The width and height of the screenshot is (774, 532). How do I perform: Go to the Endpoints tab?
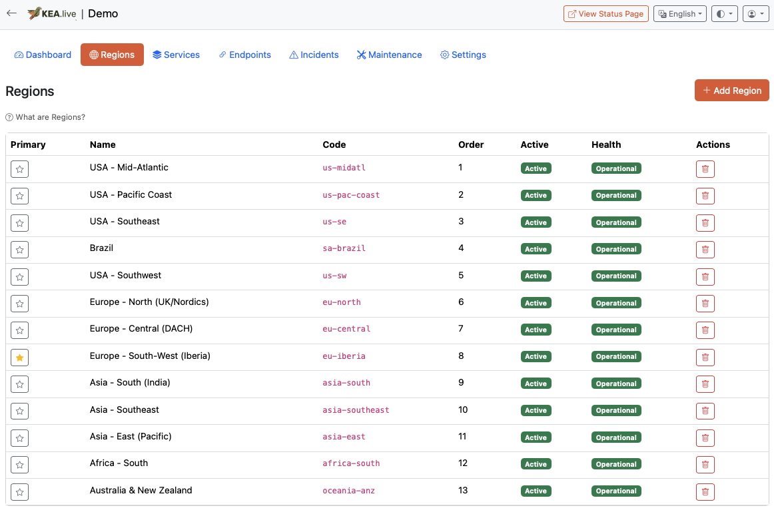(245, 55)
